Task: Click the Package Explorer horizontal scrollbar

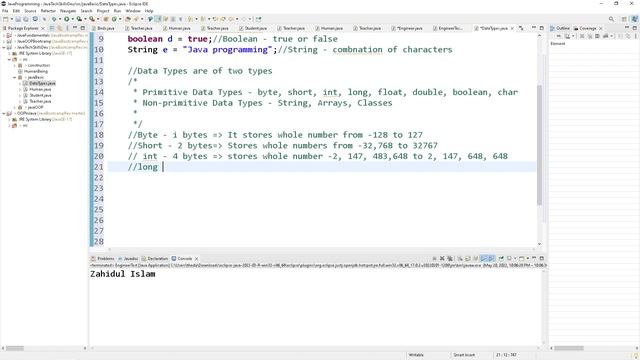Action: pos(15,348)
